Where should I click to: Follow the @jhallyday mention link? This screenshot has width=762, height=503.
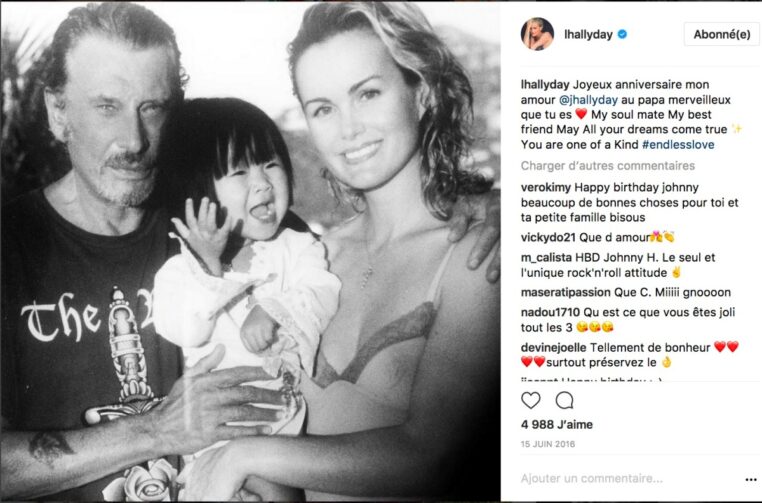[x=589, y=100]
